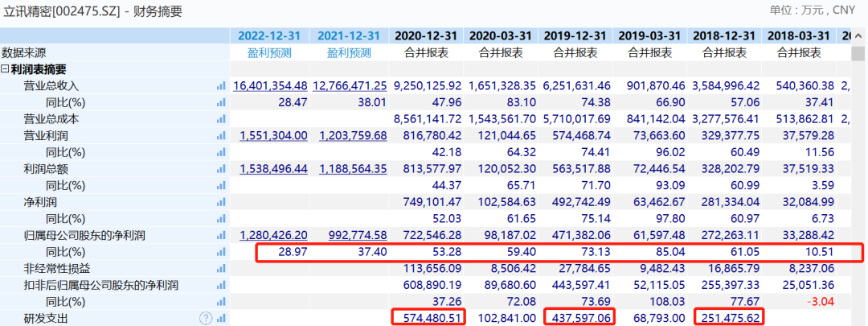Select cell 68,793.00 R&D in 2019-03-31
This screenshot has height=326, width=868.
tap(661, 319)
